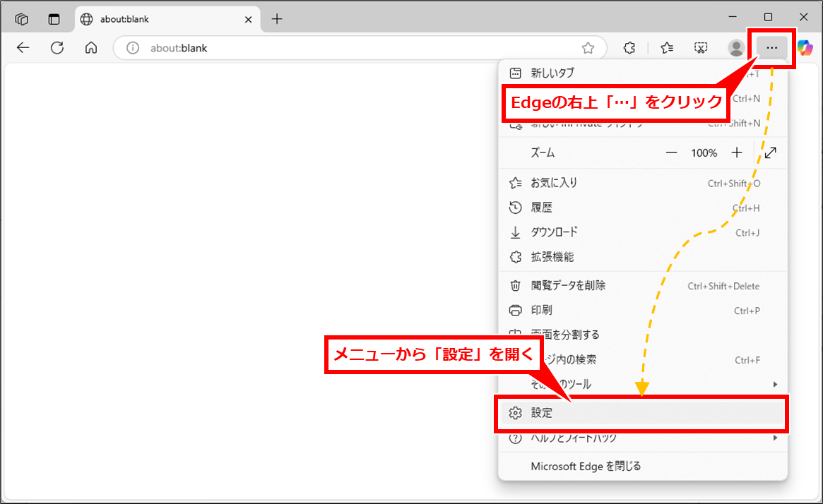Select the about:blank tab
The width and height of the screenshot is (823, 504).
pyautogui.click(x=167, y=19)
